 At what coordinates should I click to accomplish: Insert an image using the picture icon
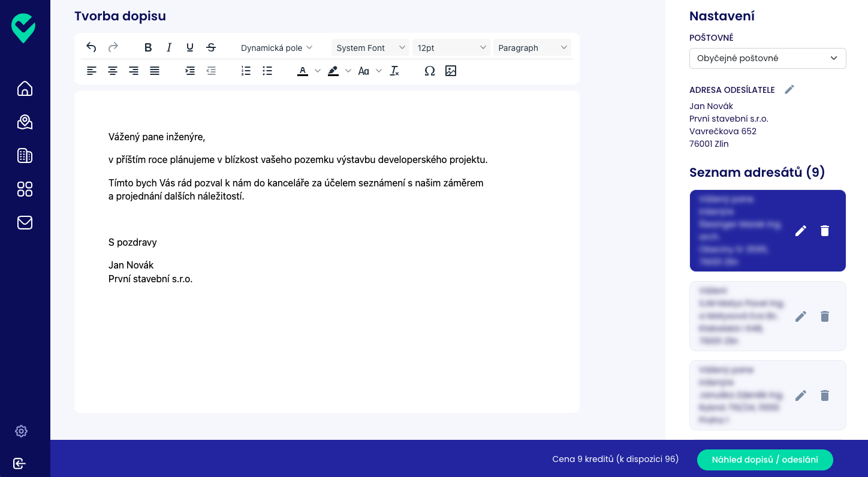coord(451,71)
